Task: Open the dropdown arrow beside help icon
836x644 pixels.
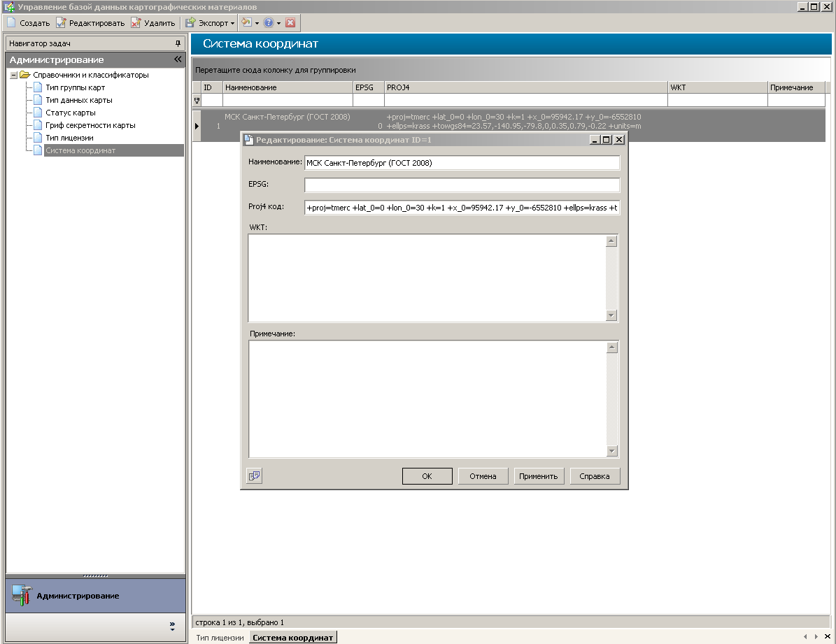Action: click(x=279, y=23)
